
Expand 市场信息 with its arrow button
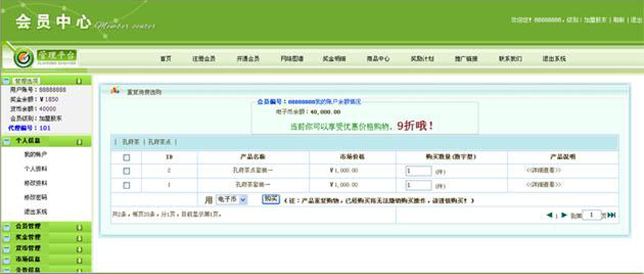click(x=79, y=260)
